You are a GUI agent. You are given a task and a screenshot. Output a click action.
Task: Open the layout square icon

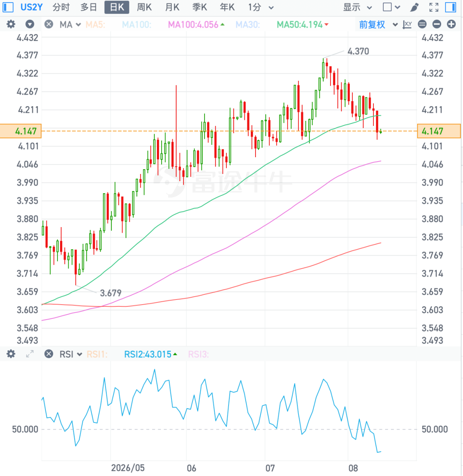tap(387, 7)
